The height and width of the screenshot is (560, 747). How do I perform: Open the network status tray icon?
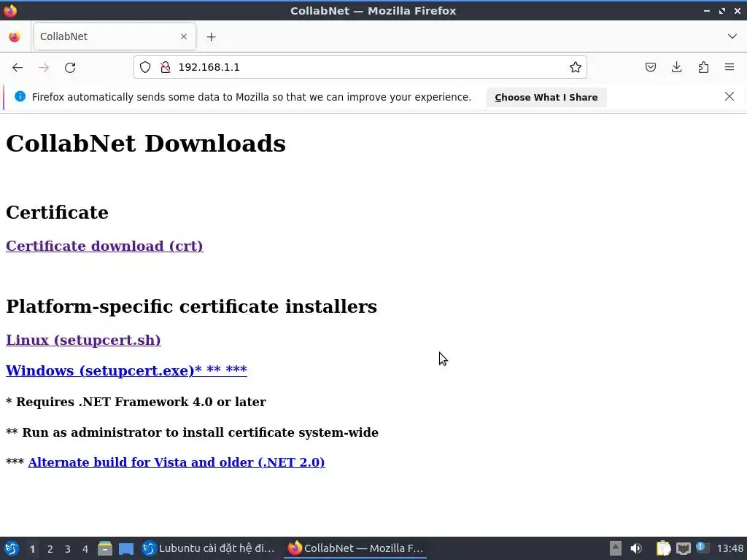coord(683,548)
